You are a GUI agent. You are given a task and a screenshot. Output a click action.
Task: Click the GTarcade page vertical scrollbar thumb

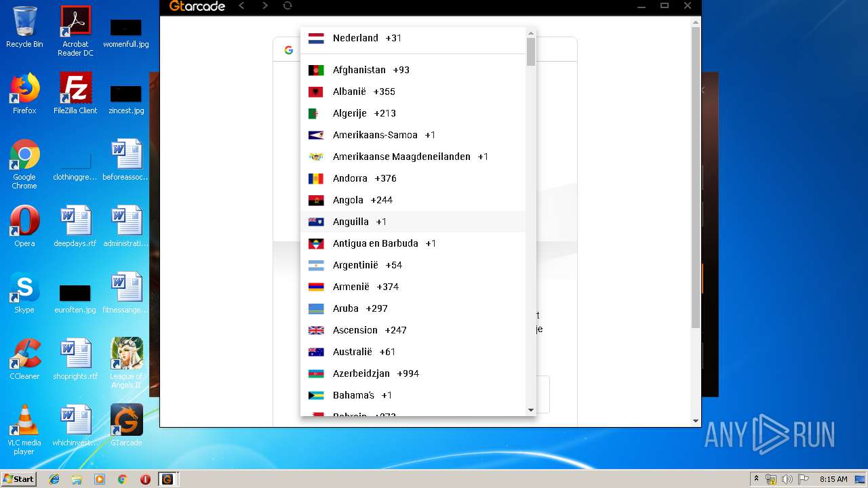coord(696,178)
